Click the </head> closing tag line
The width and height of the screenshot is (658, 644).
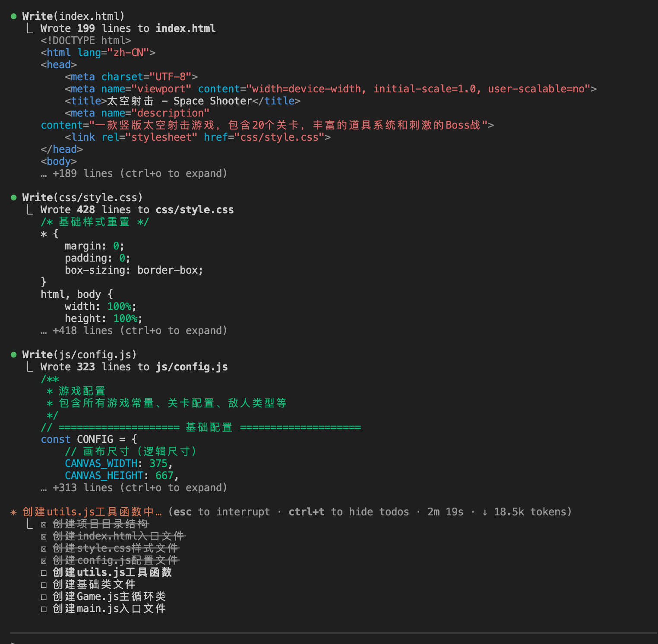click(62, 149)
